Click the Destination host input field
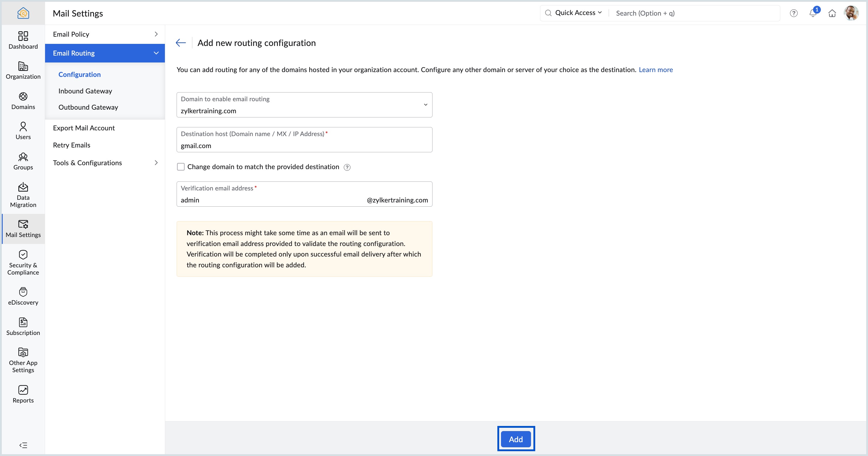The width and height of the screenshot is (868, 456). pyautogui.click(x=304, y=139)
